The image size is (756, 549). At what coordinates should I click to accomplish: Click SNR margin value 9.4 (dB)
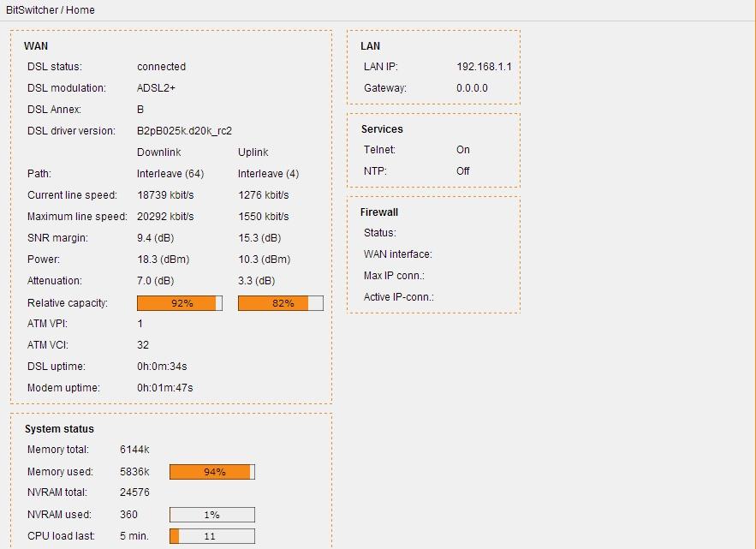click(155, 238)
